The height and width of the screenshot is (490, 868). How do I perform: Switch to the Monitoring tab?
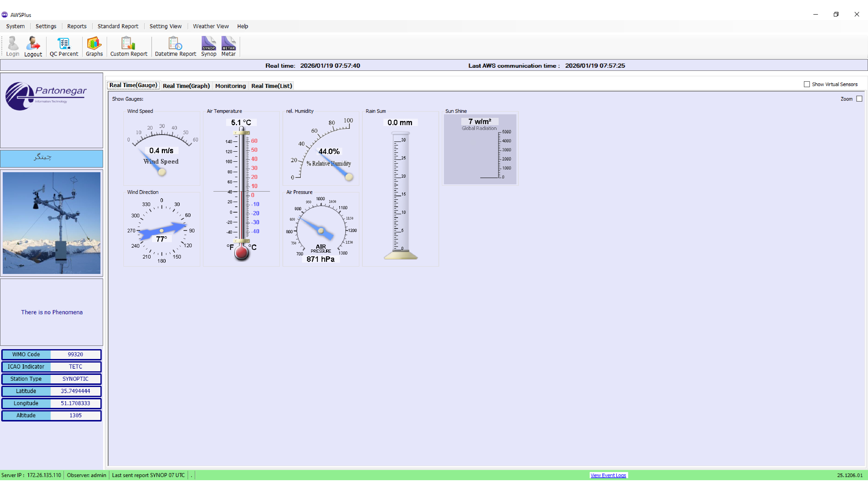[230, 86]
